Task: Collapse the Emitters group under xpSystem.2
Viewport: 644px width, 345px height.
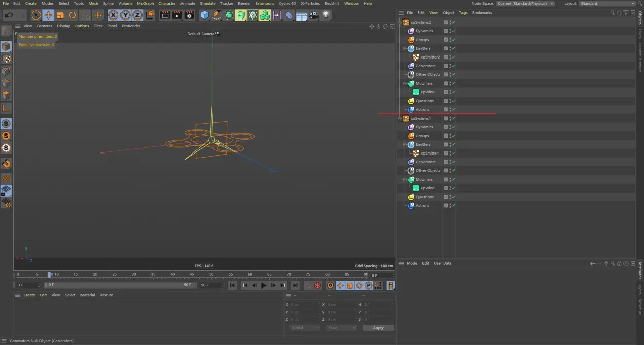Action: (404, 48)
